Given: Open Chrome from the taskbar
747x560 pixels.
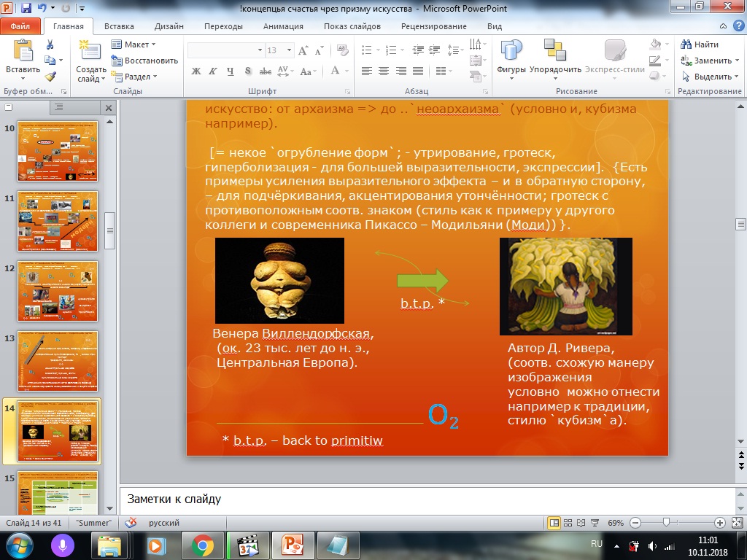Looking at the screenshot, I should pos(203,545).
